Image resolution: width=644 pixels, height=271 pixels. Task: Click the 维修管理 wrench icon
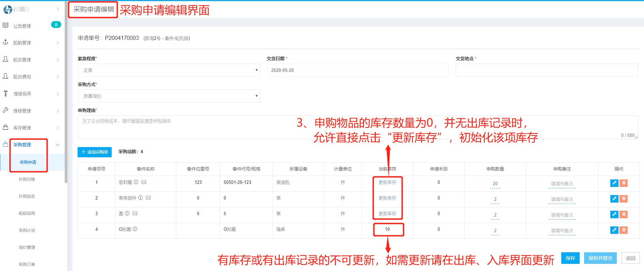[x=5, y=110]
